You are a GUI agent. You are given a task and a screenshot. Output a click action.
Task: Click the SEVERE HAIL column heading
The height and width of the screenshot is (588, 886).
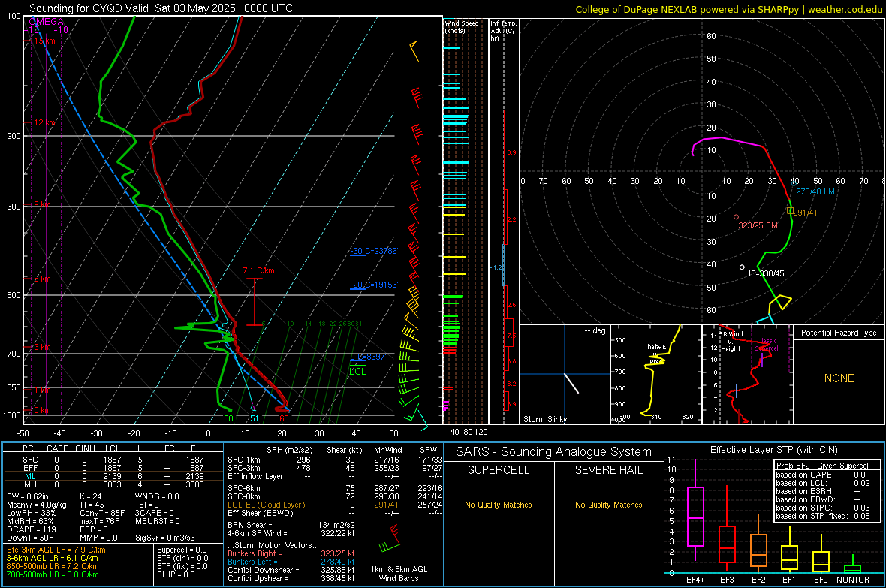[608, 470]
